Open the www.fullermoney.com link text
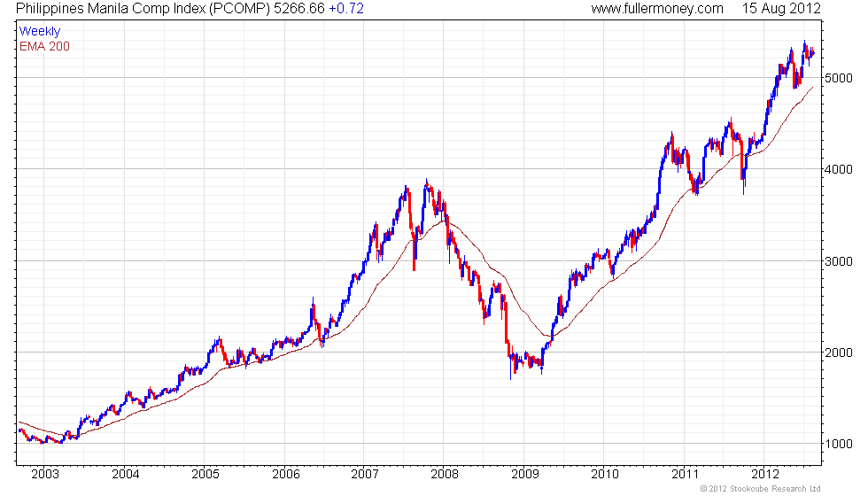 tap(657, 9)
